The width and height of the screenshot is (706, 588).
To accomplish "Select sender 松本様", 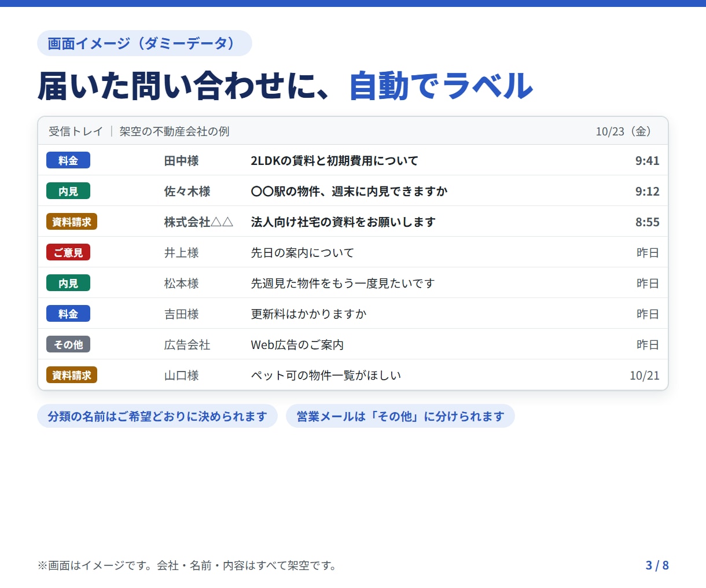I will coord(181,284).
